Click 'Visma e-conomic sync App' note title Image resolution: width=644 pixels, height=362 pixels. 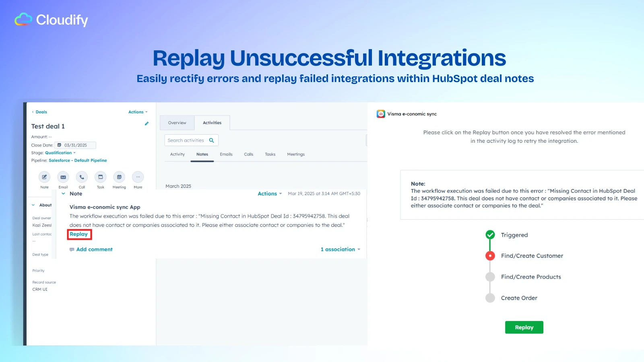click(x=105, y=207)
